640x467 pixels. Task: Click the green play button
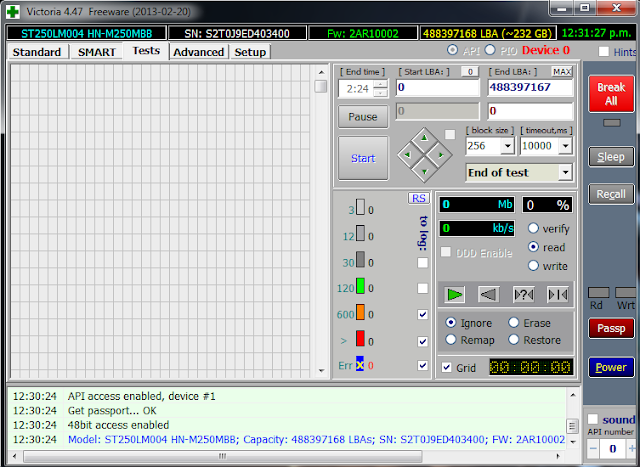[x=454, y=294]
